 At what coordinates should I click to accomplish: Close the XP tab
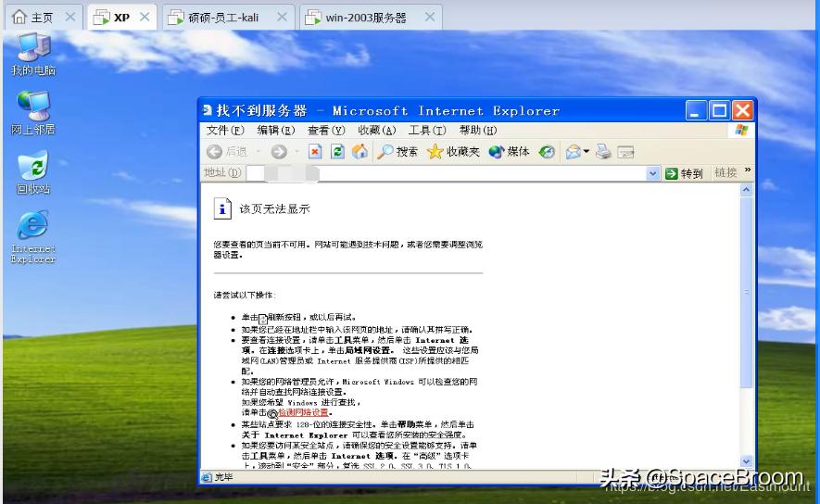tap(145, 18)
